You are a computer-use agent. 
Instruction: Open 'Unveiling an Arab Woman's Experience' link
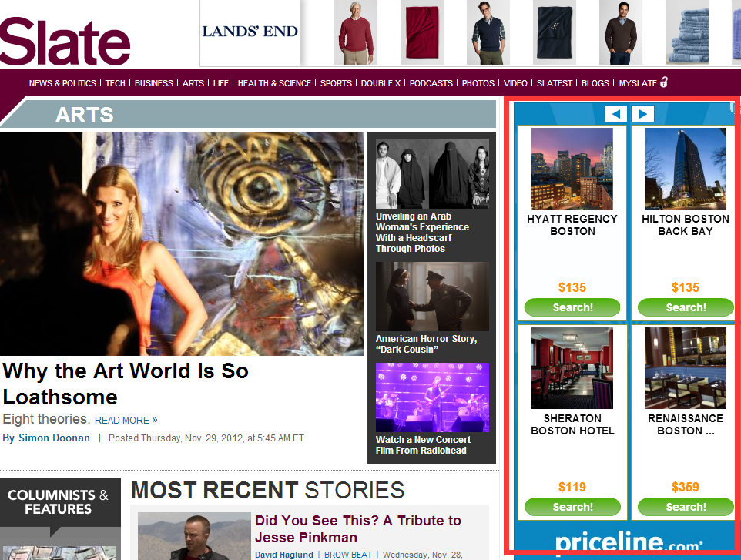coord(422,233)
